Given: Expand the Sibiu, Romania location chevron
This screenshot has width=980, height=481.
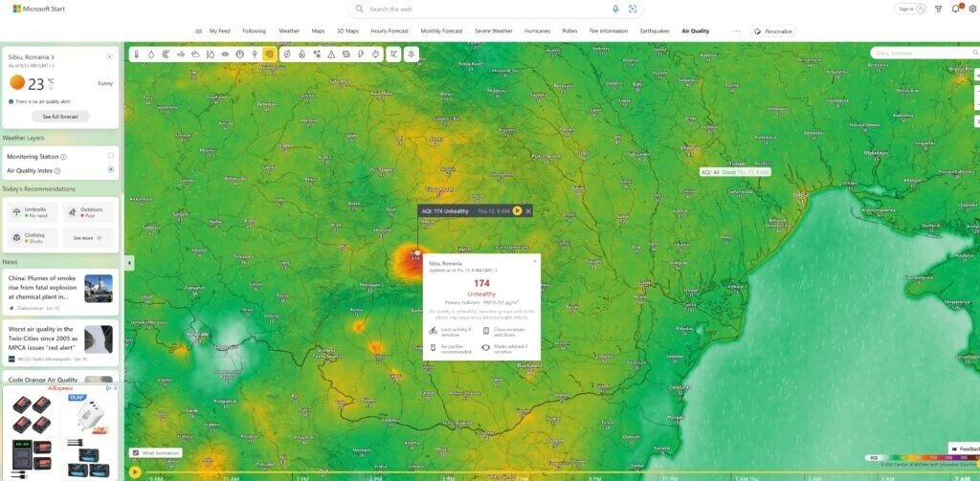Looking at the screenshot, I should click(x=53, y=57).
